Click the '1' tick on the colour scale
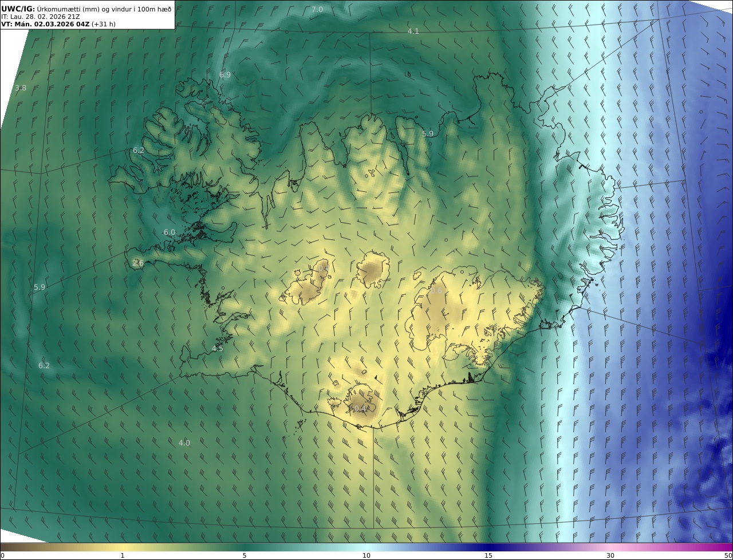 (x=123, y=555)
